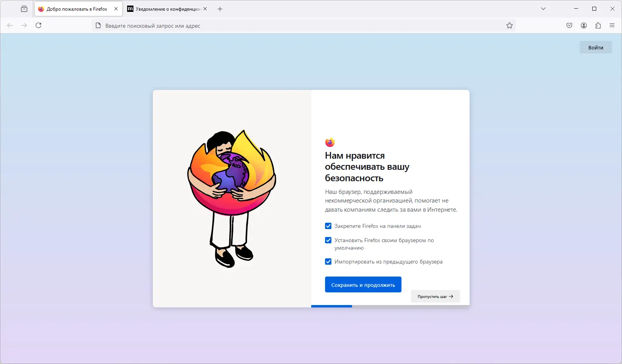The height and width of the screenshot is (364, 622).
Task: Switch to 'Добро пожаловать в Firefox' tab
Action: click(x=78, y=9)
